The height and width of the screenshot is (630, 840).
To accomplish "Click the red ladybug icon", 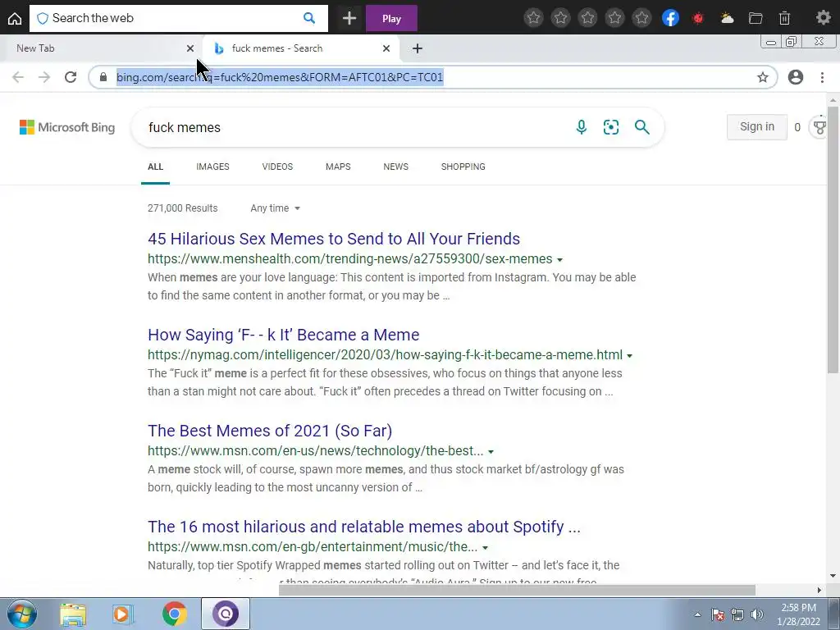I will coord(697,18).
